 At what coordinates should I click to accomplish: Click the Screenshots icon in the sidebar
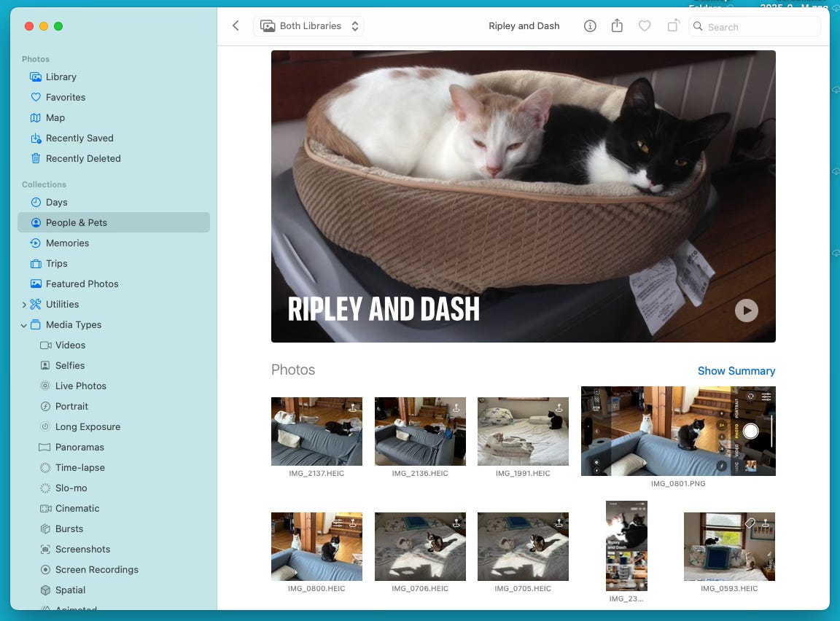click(x=45, y=550)
